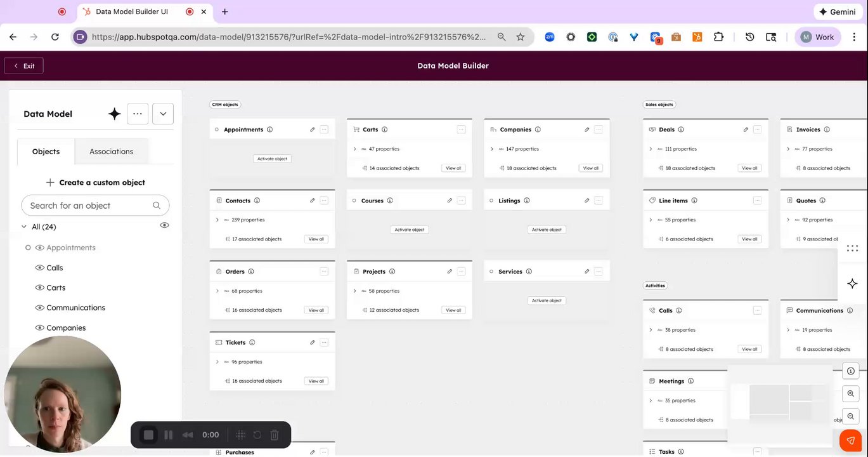Edit the Appointments object with pencil icon
Image resolution: width=868 pixels, height=457 pixels.
313,129
